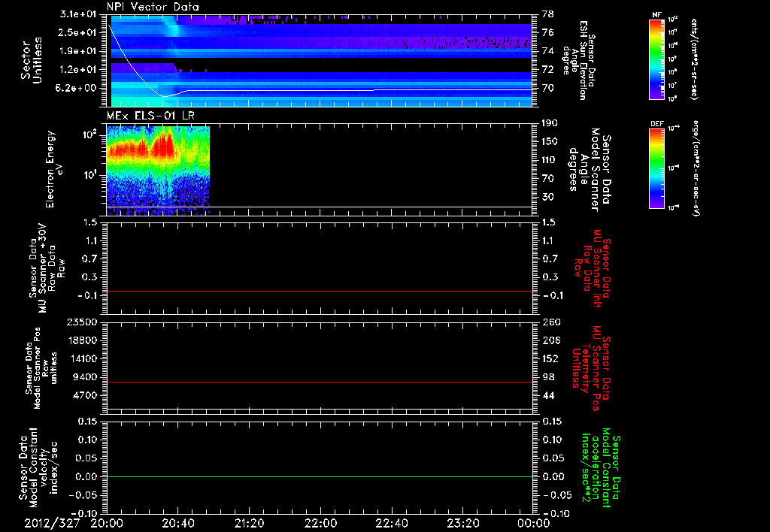
Task: Click the 3.1e+01 sector tick label
Action: click(x=78, y=14)
